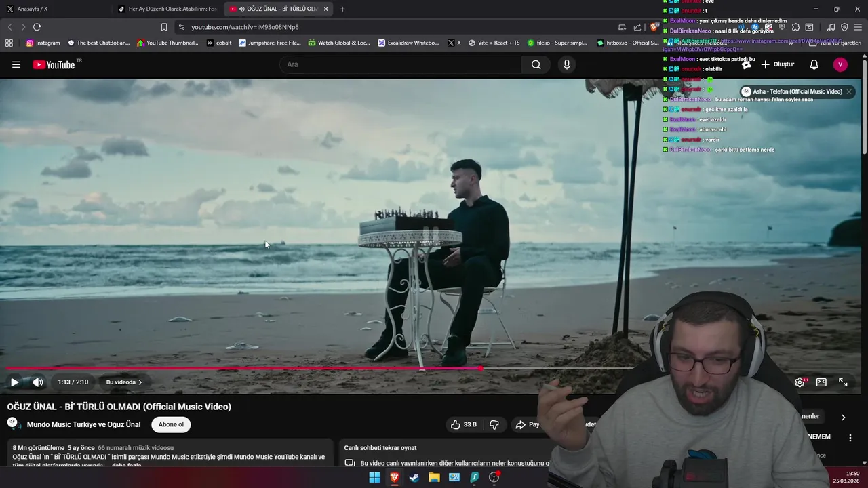Open the Bu videoda chapters chevron
The image size is (868, 488).
tap(124, 382)
